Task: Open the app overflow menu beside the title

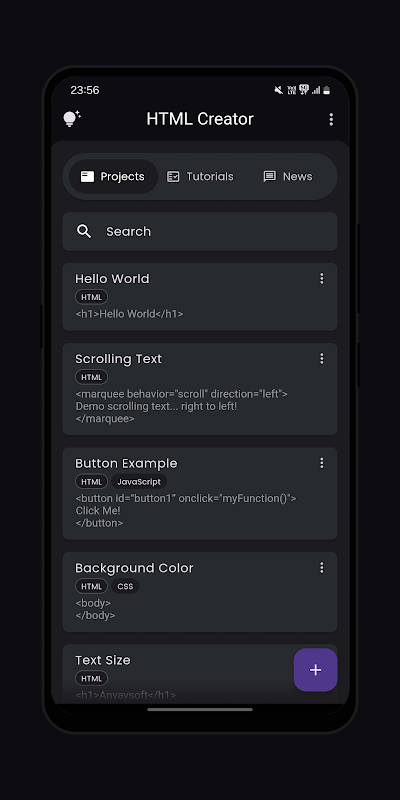Action: click(331, 119)
